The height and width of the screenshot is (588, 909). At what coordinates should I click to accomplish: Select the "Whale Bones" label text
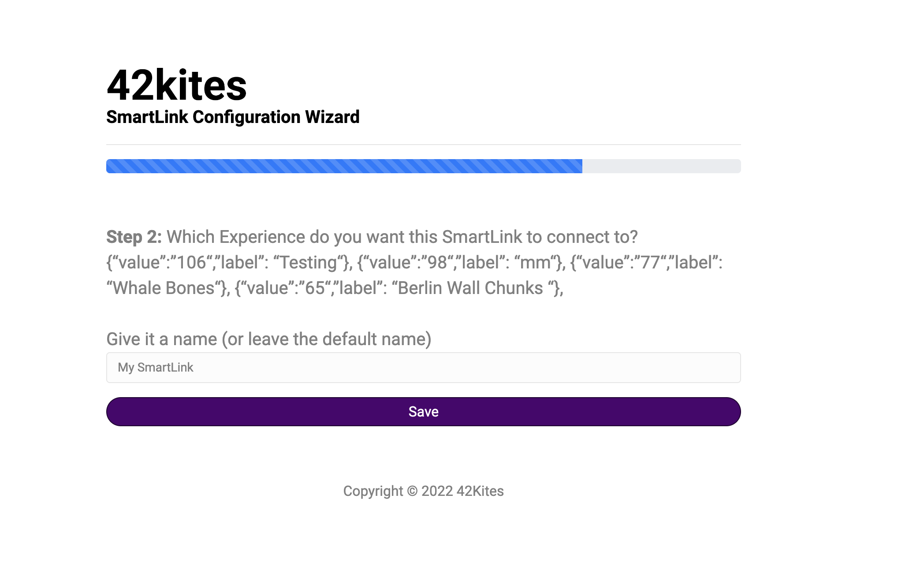point(164,288)
